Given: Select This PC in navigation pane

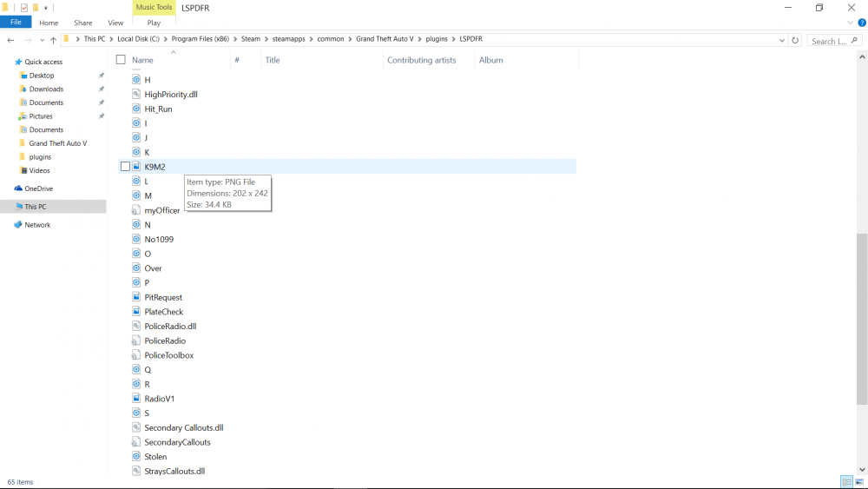Looking at the screenshot, I should coord(36,207).
